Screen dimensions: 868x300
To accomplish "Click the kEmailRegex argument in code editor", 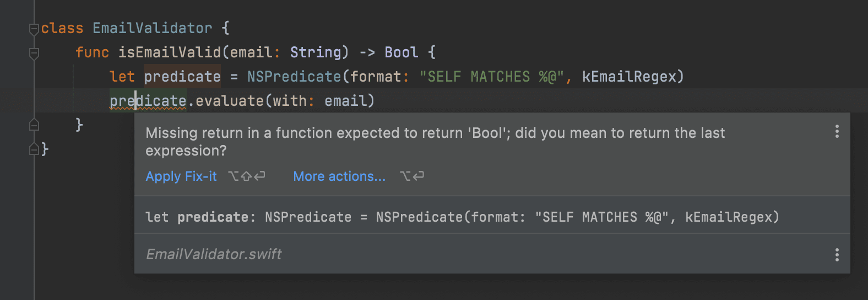I will (628, 77).
